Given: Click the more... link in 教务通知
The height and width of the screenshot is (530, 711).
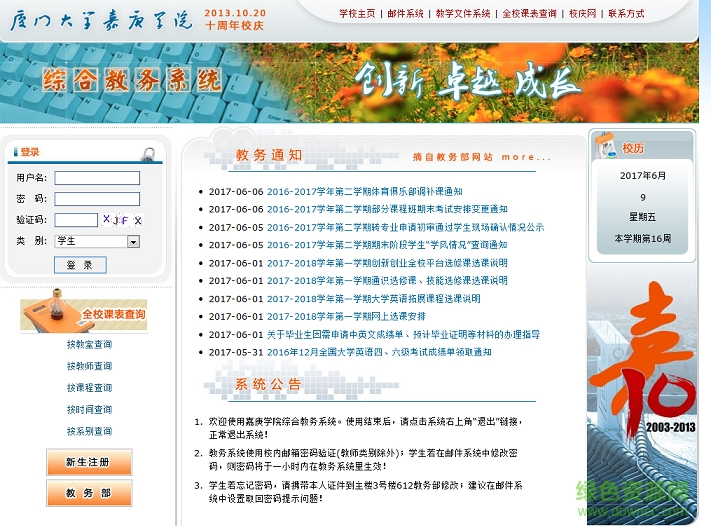Looking at the screenshot, I should 526,157.
